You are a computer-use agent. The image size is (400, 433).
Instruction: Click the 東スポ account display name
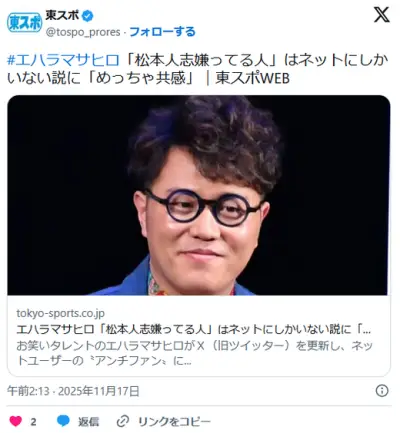click(62, 16)
